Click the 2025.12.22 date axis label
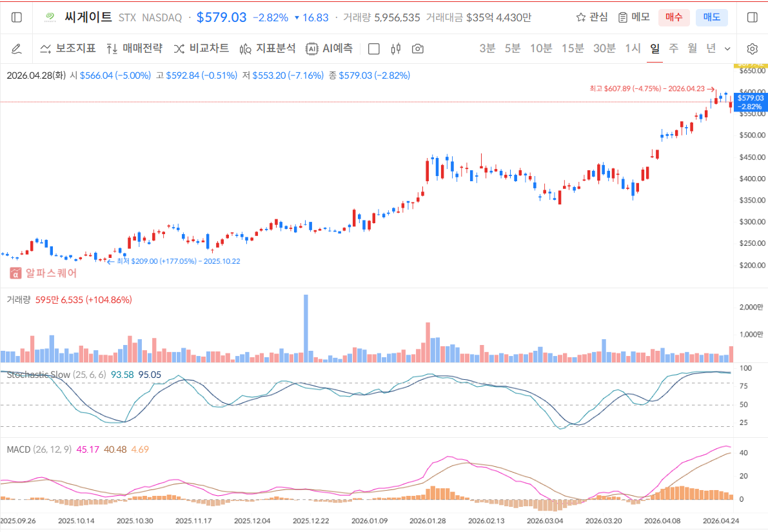 [311, 521]
